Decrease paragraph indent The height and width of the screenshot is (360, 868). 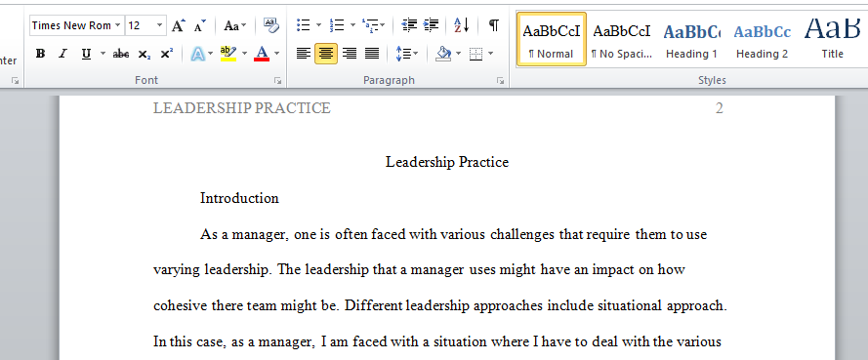[409, 25]
